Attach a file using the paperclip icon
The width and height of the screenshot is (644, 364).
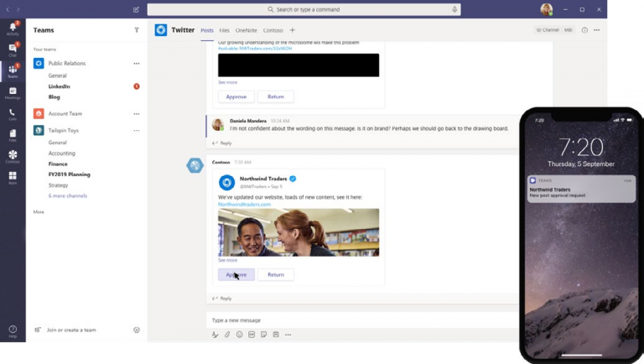click(x=226, y=335)
